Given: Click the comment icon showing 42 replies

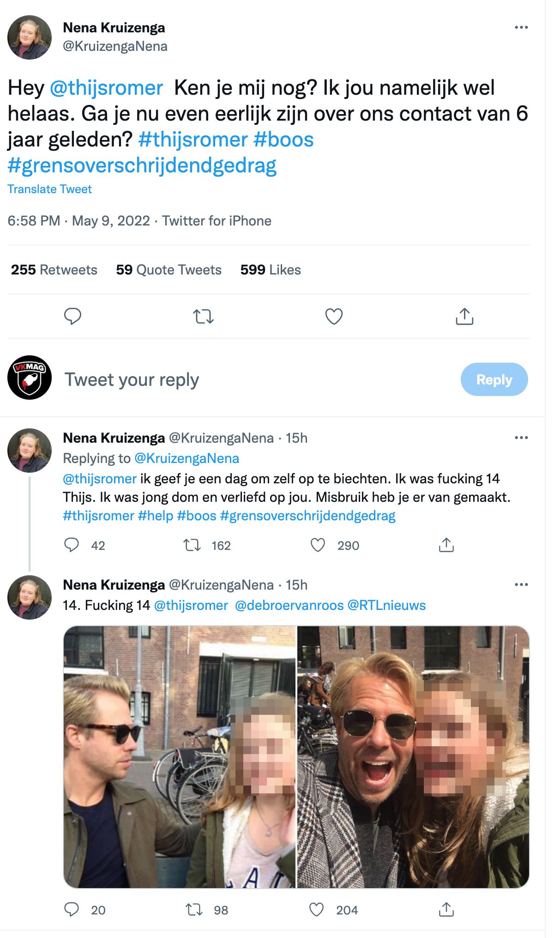Looking at the screenshot, I should click(x=72, y=545).
